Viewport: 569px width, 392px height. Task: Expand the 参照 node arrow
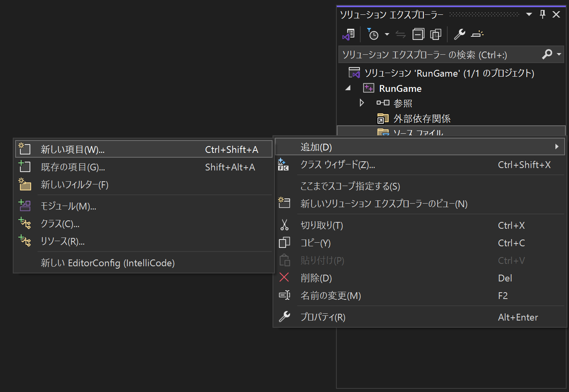click(x=362, y=103)
